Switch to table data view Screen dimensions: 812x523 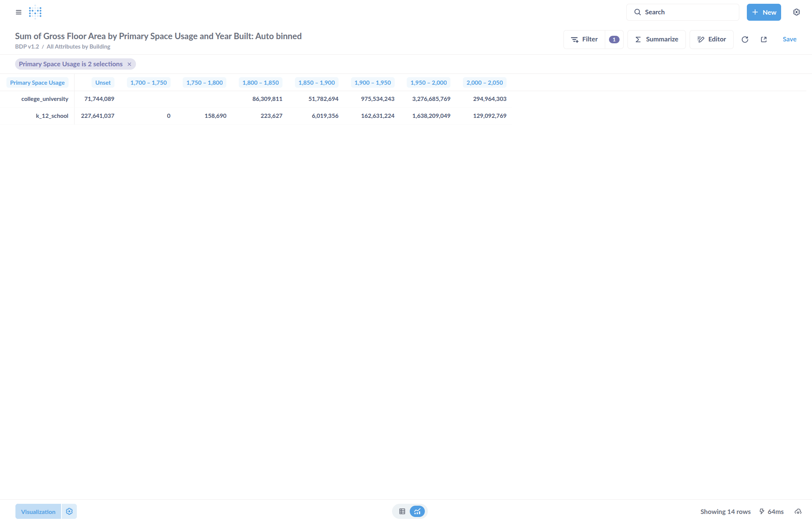402,511
